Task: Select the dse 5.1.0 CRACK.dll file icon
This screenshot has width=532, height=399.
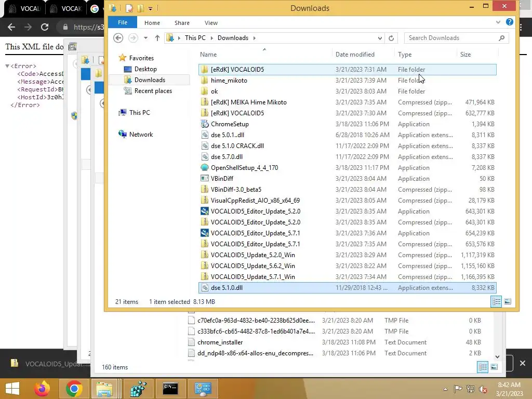Action: (x=204, y=145)
